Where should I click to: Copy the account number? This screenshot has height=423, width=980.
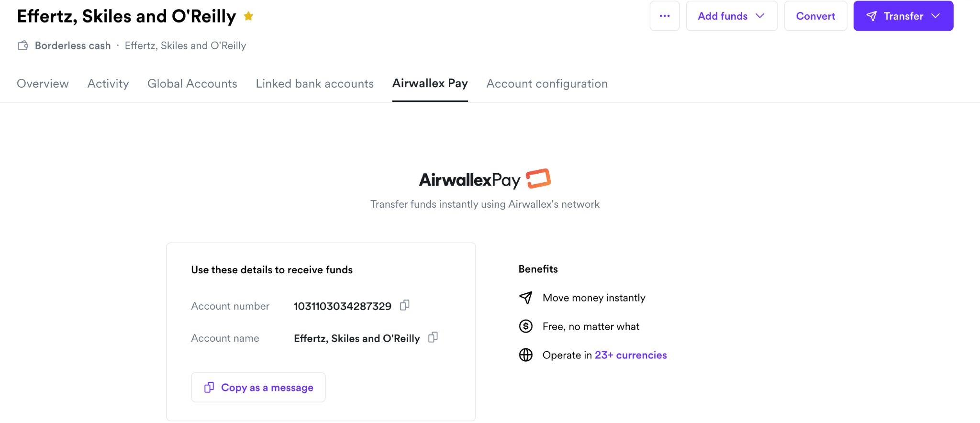point(405,305)
